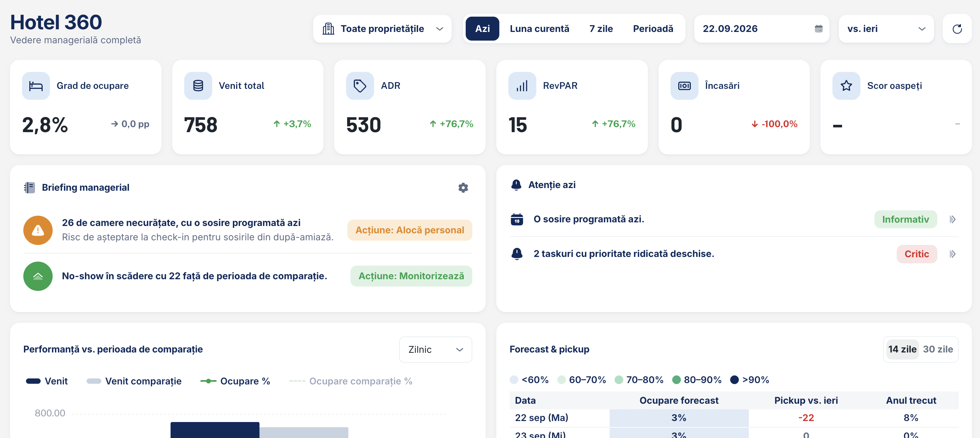Open Briefing managerial settings gear
The width and height of the screenshot is (980, 438).
pos(463,187)
